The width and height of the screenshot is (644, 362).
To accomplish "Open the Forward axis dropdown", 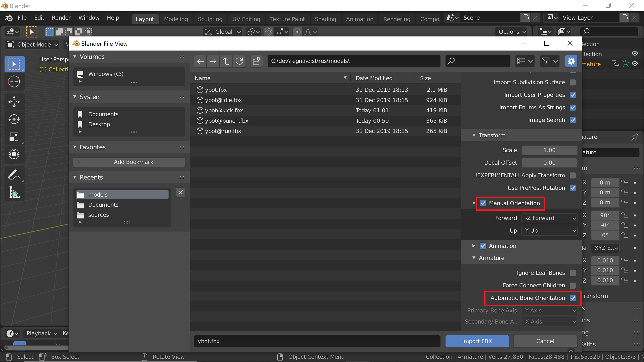I will [x=549, y=218].
